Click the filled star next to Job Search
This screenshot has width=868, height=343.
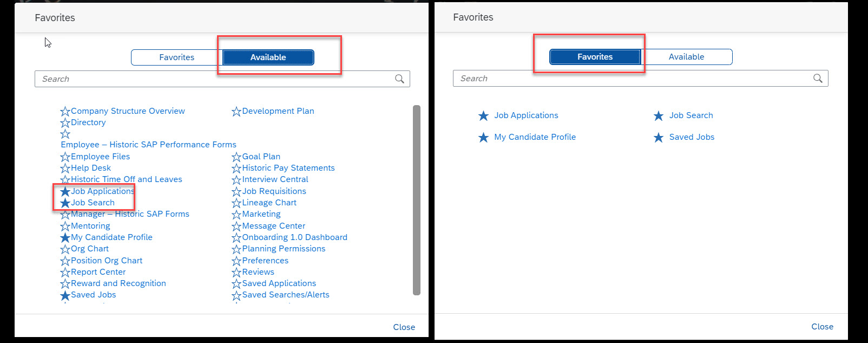click(x=65, y=203)
